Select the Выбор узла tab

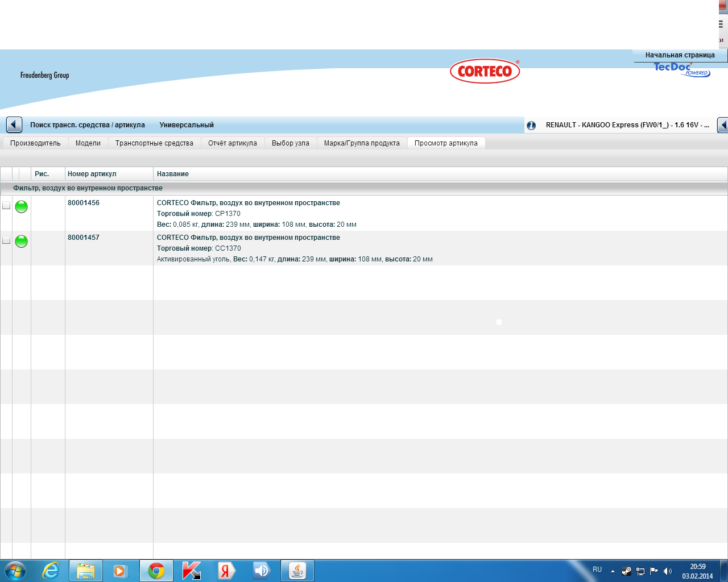click(291, 143)
